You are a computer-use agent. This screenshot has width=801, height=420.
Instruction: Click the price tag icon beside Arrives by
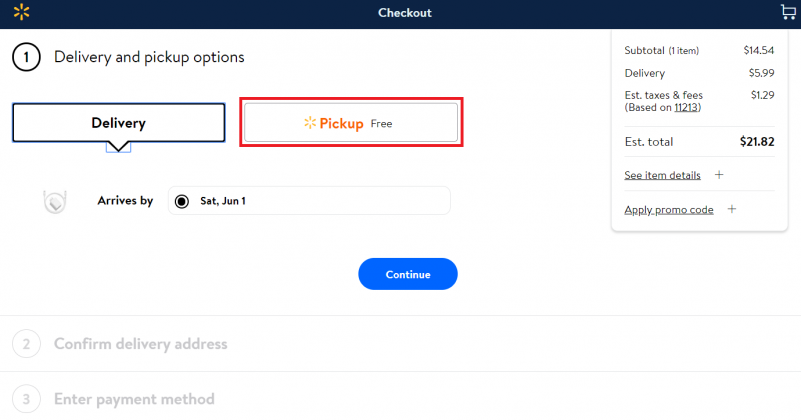55,201
